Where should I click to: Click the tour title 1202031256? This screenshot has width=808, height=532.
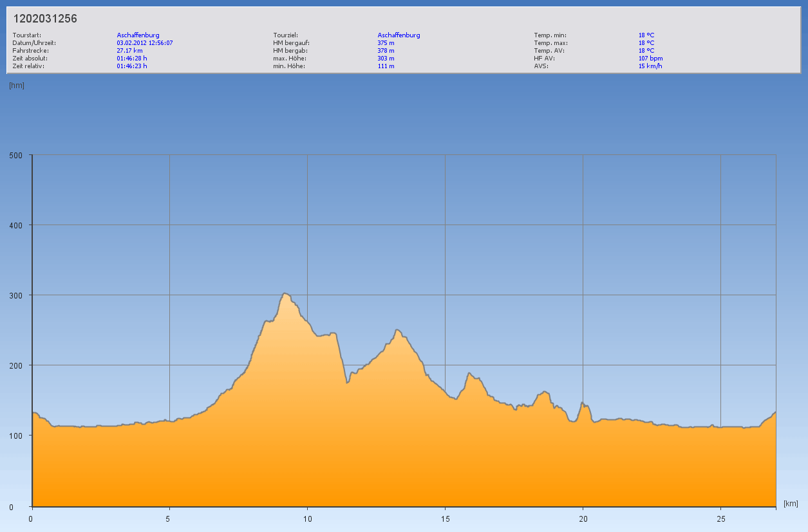45,19
